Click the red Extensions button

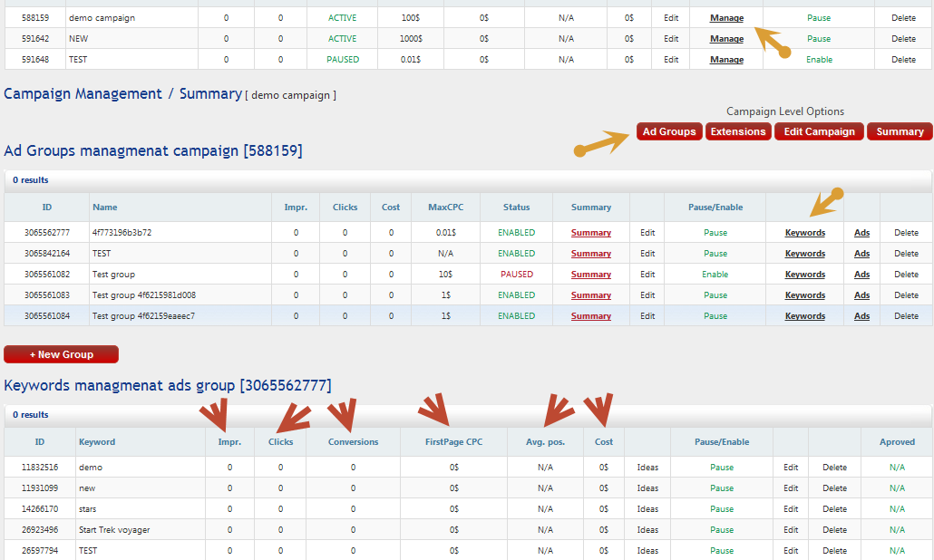737,131
